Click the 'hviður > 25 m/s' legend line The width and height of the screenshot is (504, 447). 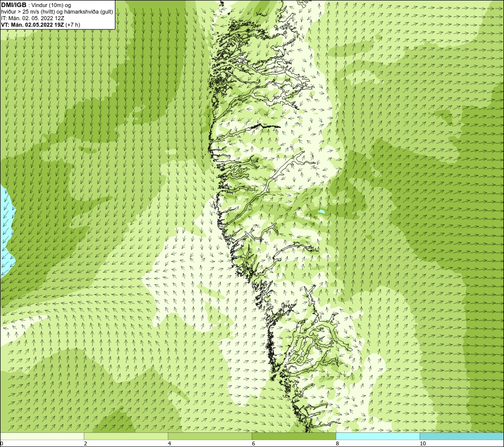coord(57,12)
